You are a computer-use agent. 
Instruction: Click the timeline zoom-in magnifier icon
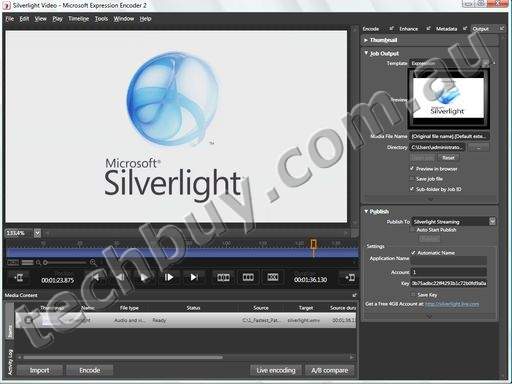tap(93, 263)
